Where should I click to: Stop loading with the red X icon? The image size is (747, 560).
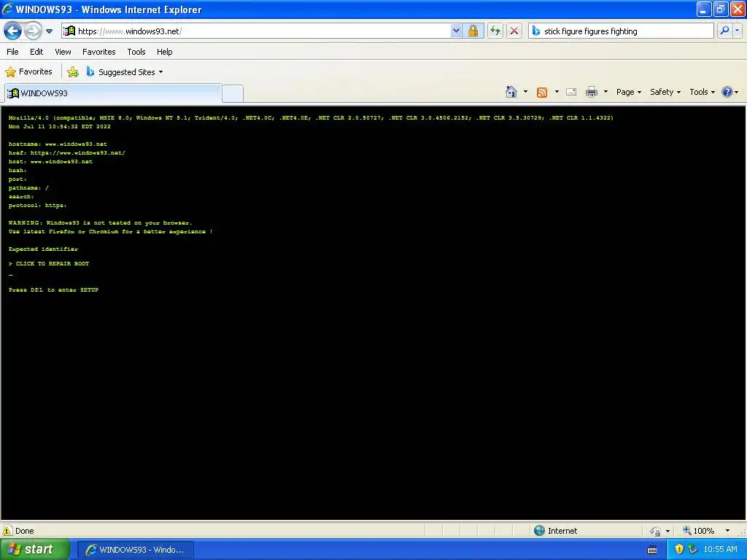point(514,31)
